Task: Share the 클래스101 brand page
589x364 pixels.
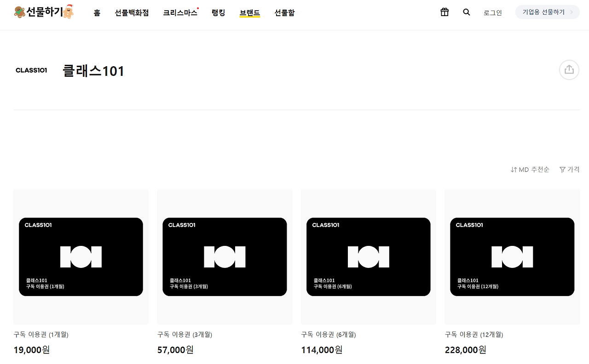Action: point(569,70)
